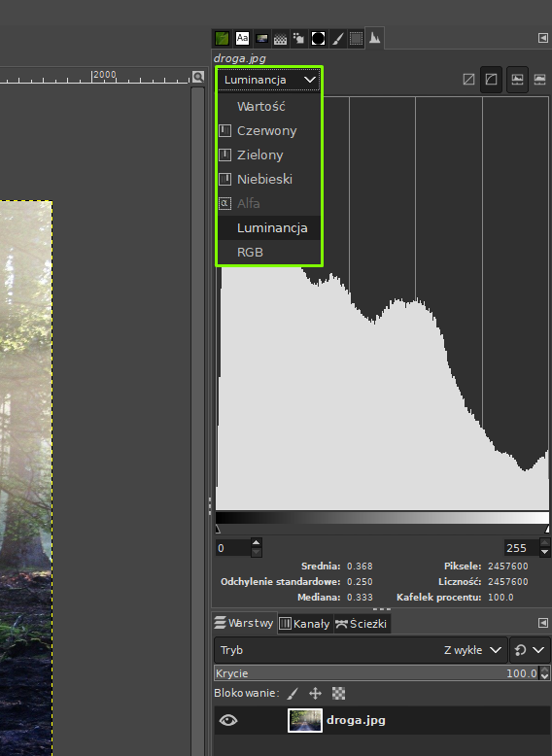The height and width of the screenshot is (756, 552).
Task: Open the Layers dock tab configuration menu
Action: click(543, 623)
